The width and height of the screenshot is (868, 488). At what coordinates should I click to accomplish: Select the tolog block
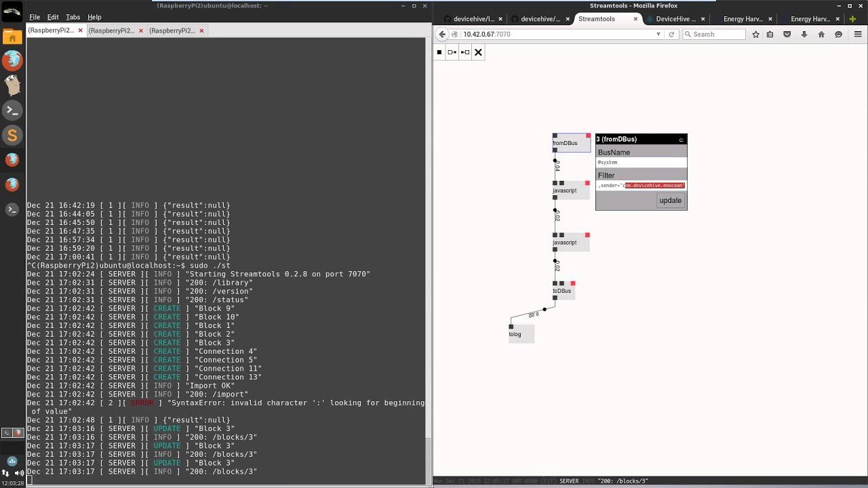pos(521,334)
